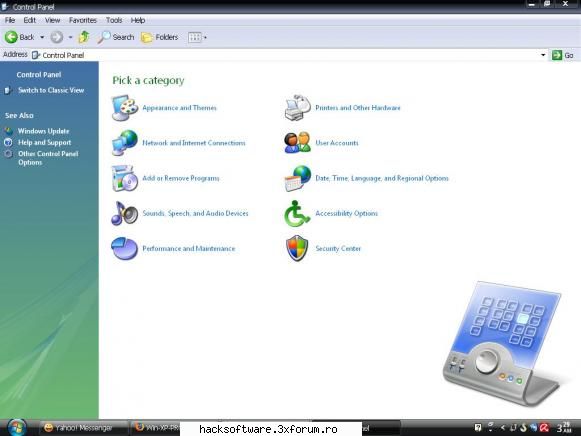The width and height of the screenshot is (581, 436).
Task: Click the red tray icon near clock
Action: coord(544,428)
